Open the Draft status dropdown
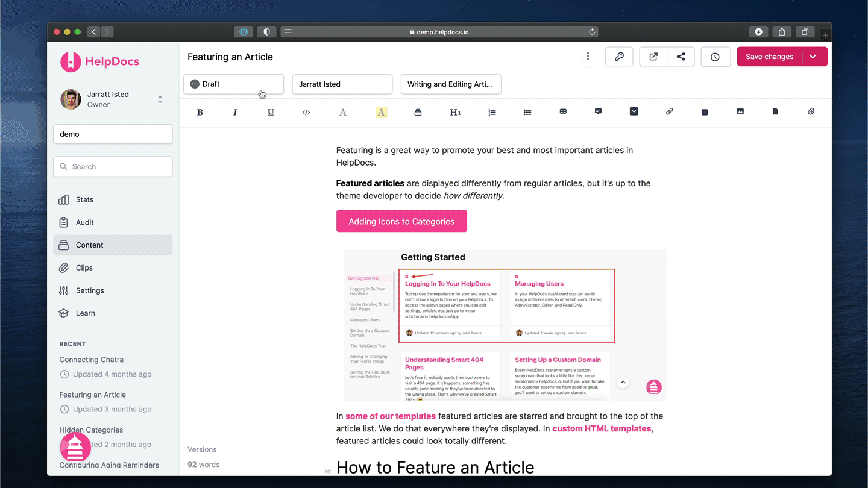868x488 pixels. 233,84
